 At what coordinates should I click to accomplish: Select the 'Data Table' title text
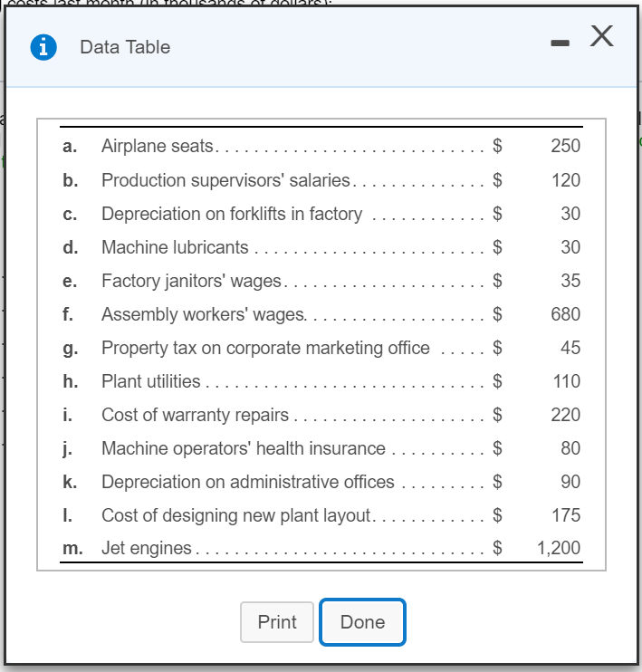[x=125, y=47]
